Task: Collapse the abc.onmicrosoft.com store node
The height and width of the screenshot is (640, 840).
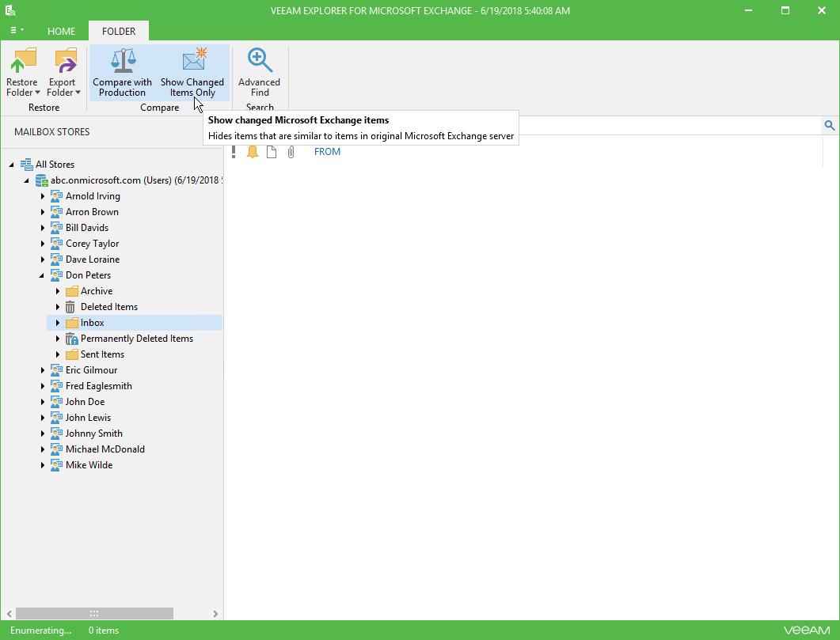Action: [26, 181]
